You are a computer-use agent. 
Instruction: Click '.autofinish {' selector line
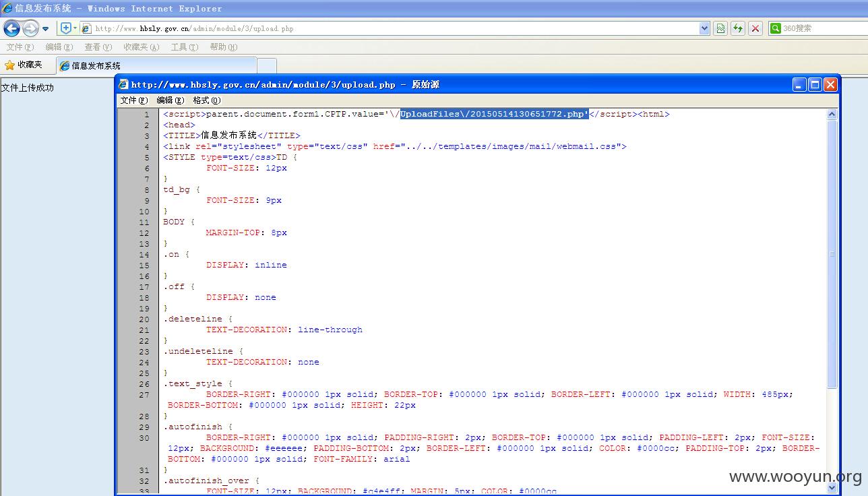click(x=197, y=427)
